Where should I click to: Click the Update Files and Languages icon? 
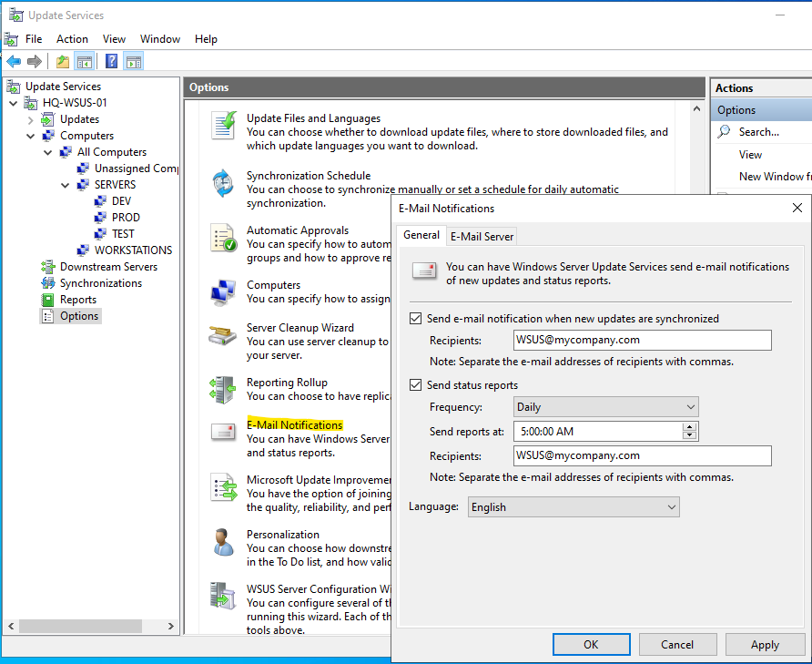click(x=223, y=125)
